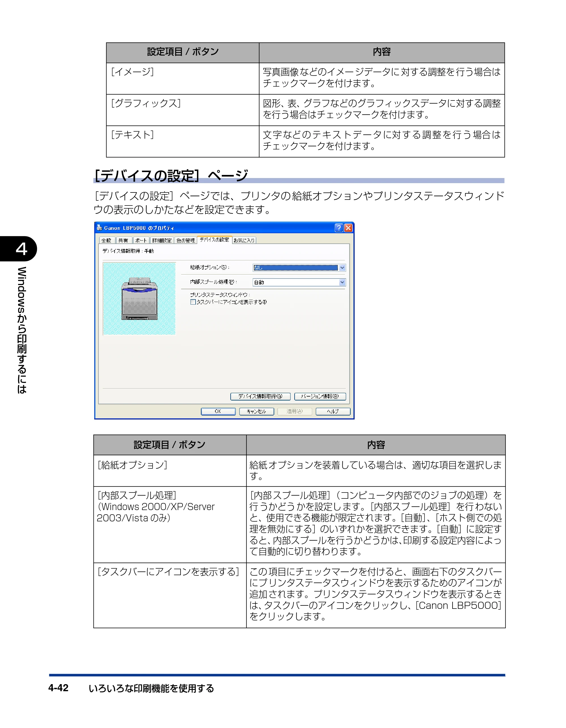Click the question mark help button in title bar
Viewport: 566px width, 728px height.
click(x=339, y=228)
